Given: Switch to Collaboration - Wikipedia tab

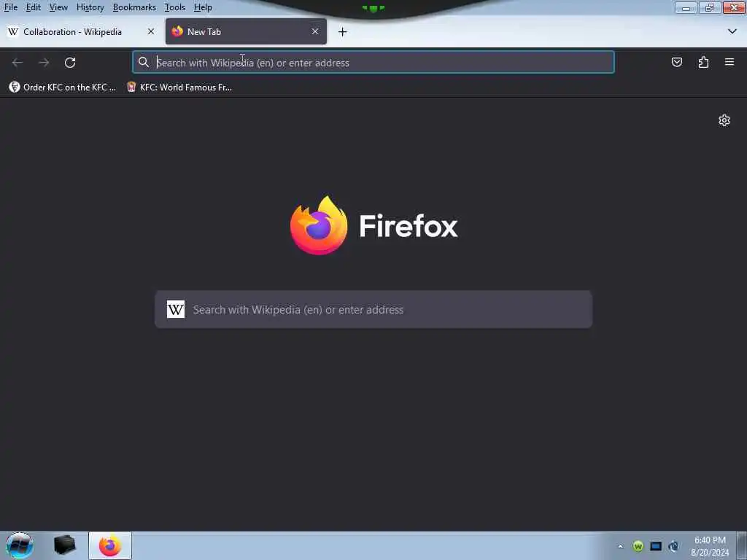Looking at the screenshot, I should [81, 31].
